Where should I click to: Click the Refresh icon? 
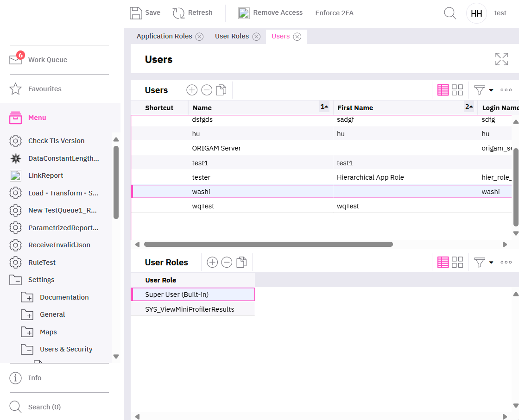pyautogui.click(x=179, y=13)
